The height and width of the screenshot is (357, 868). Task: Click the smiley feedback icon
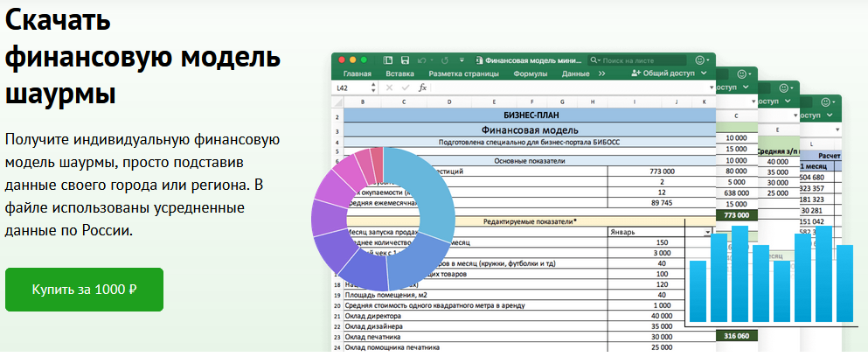700,60
